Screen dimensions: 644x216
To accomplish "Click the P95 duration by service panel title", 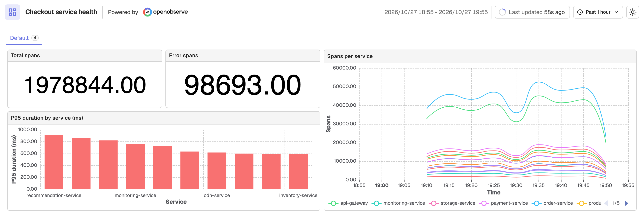I will tap(47, 118).
